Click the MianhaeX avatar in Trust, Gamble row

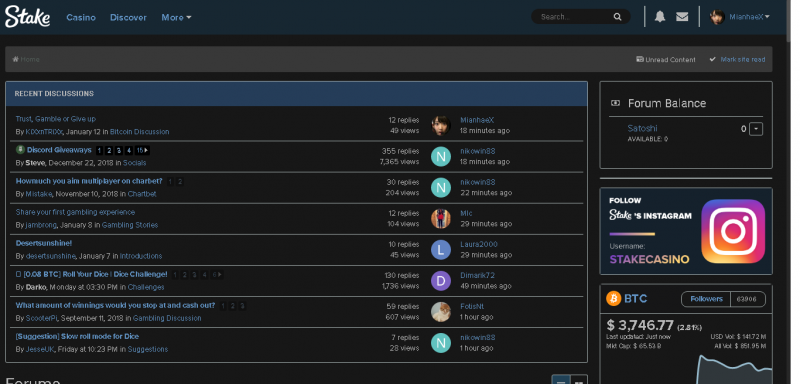point(441,125)
